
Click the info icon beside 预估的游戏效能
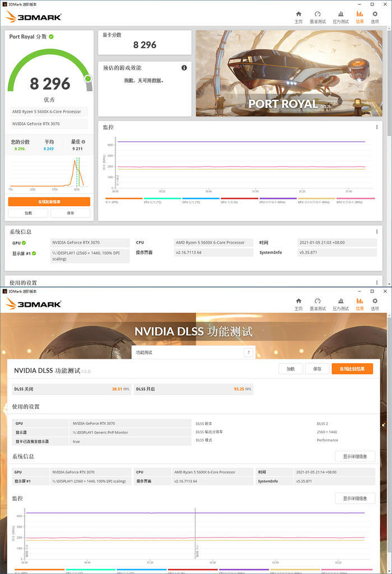pos(184,68)
